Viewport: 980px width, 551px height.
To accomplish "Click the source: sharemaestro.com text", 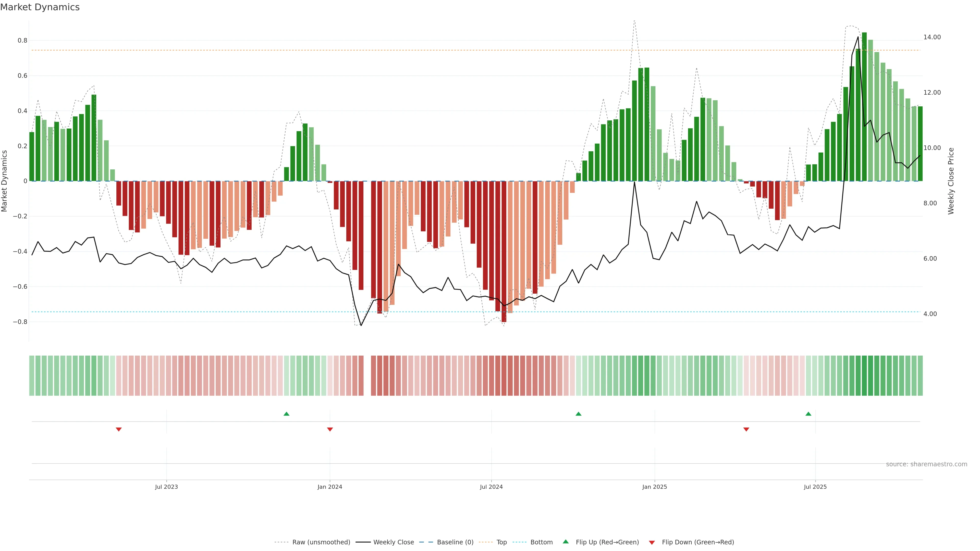I will tap(926, 464).
